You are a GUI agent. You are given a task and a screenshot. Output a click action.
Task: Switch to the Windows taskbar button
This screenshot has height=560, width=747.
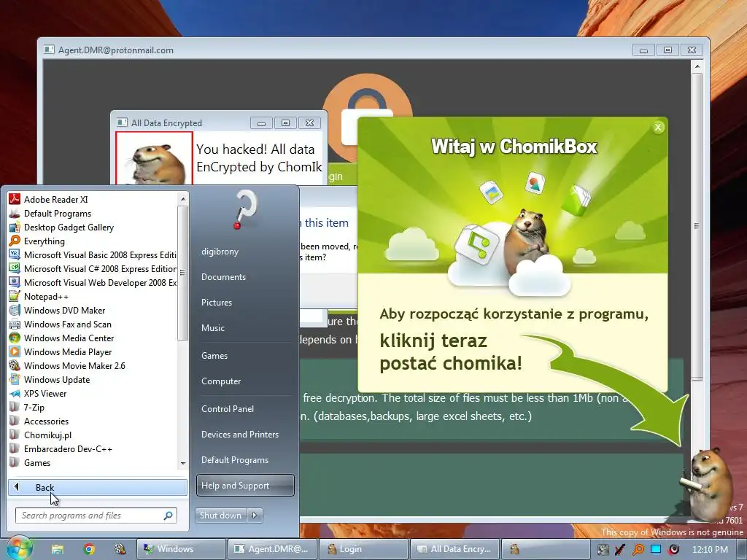pos(180,549)
